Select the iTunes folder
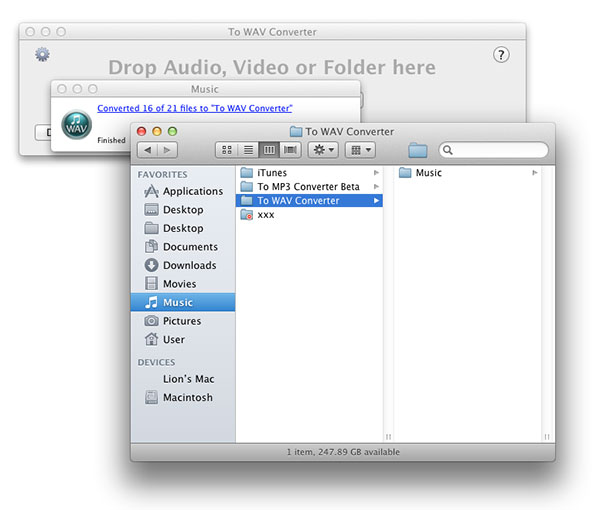 [x=309, y=173]
